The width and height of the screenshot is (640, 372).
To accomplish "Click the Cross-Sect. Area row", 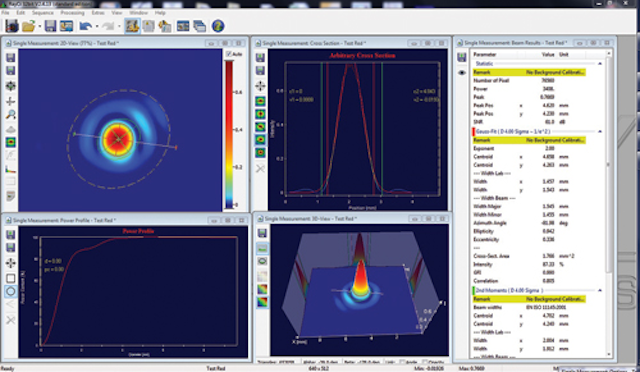I will [529, 256].
